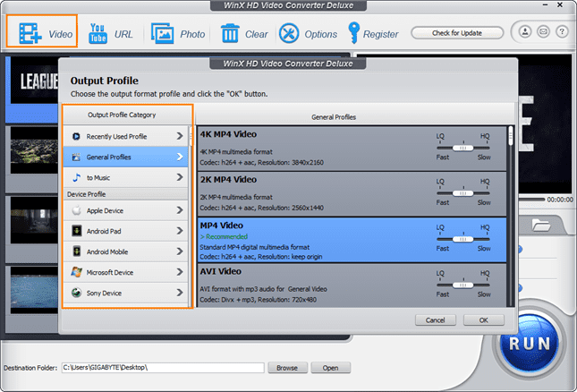The width and height of the screenshot is (577, 392).
Task: Click the Cancel button
Action: 436,320
